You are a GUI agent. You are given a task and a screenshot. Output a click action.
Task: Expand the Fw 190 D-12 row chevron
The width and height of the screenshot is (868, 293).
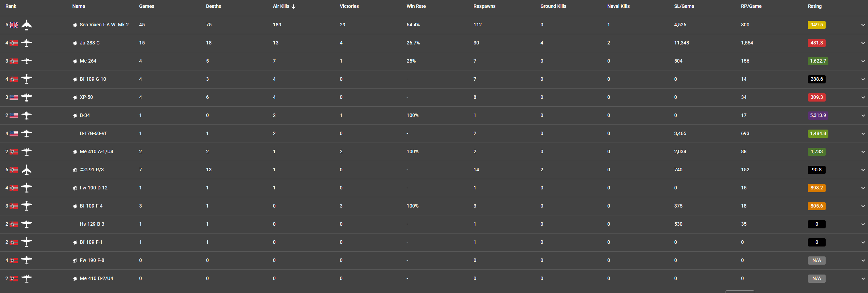[863, 188]
